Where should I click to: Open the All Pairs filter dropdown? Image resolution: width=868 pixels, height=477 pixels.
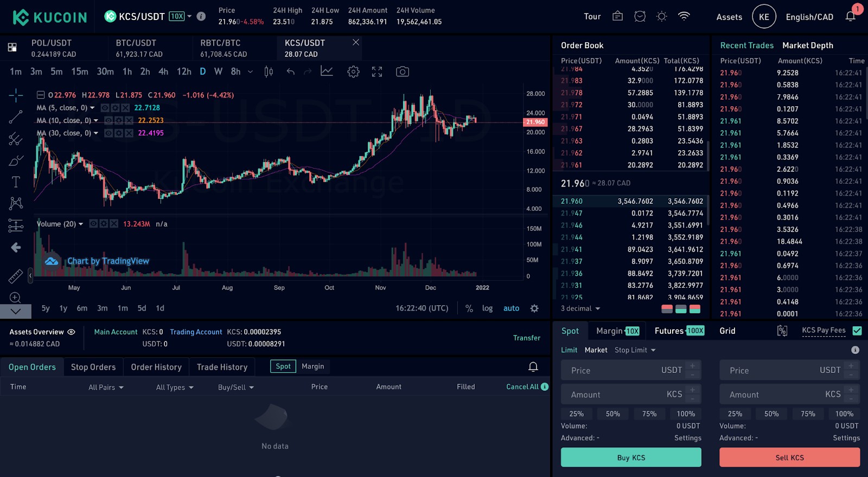coord(106,387)
